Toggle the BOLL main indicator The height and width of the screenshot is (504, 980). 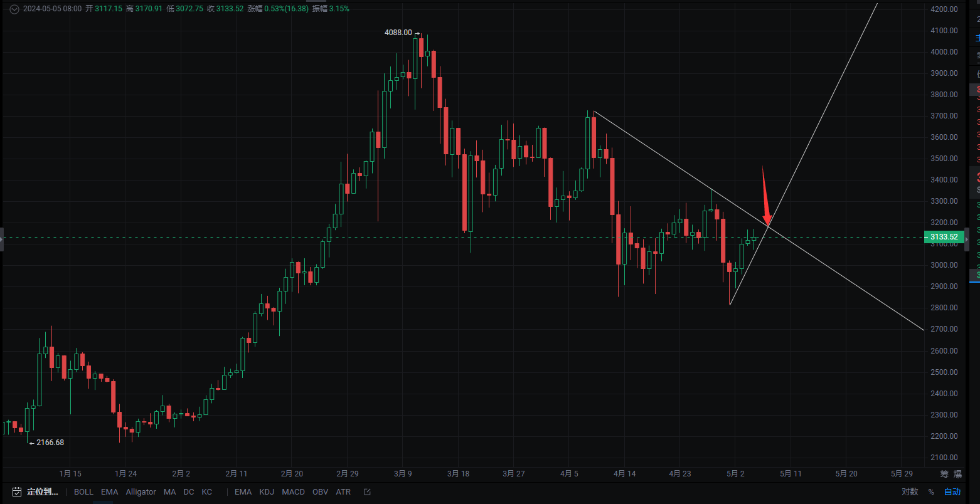(x=83, y=492)
